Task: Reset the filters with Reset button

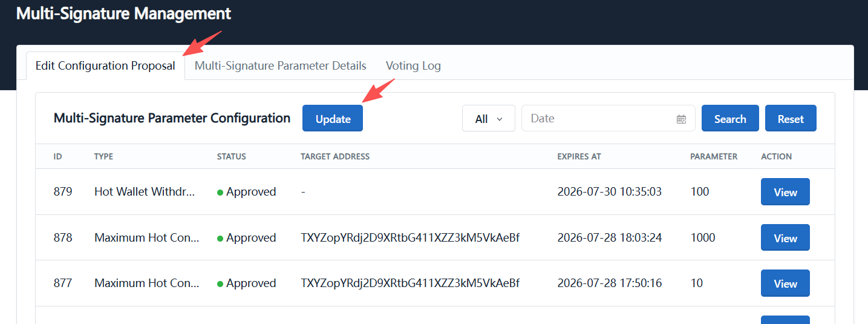Action: (791, 118)
